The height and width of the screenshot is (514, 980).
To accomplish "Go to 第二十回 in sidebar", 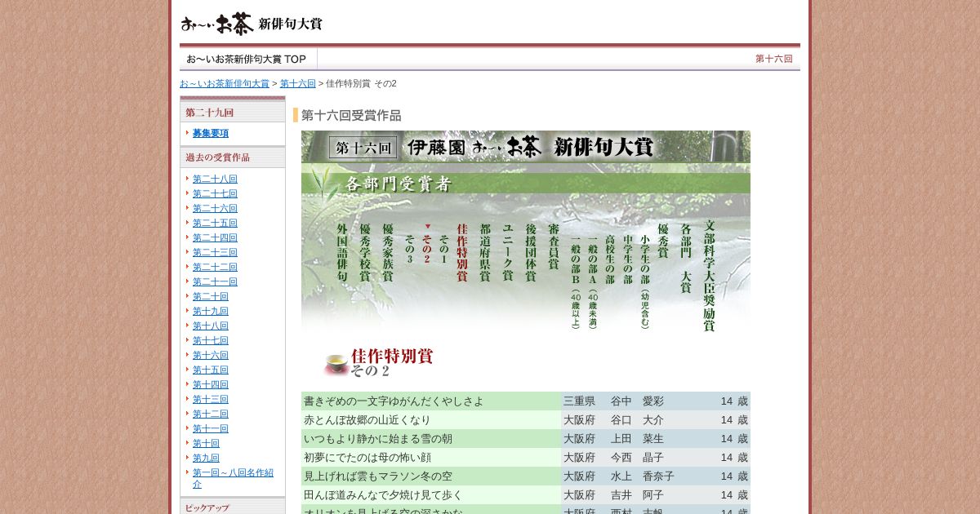I will (x=211, y=296).
